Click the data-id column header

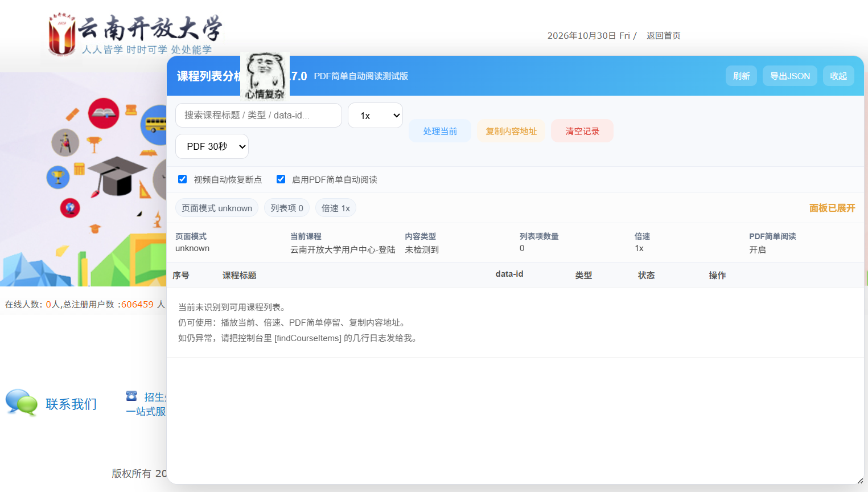pos(509,274)
